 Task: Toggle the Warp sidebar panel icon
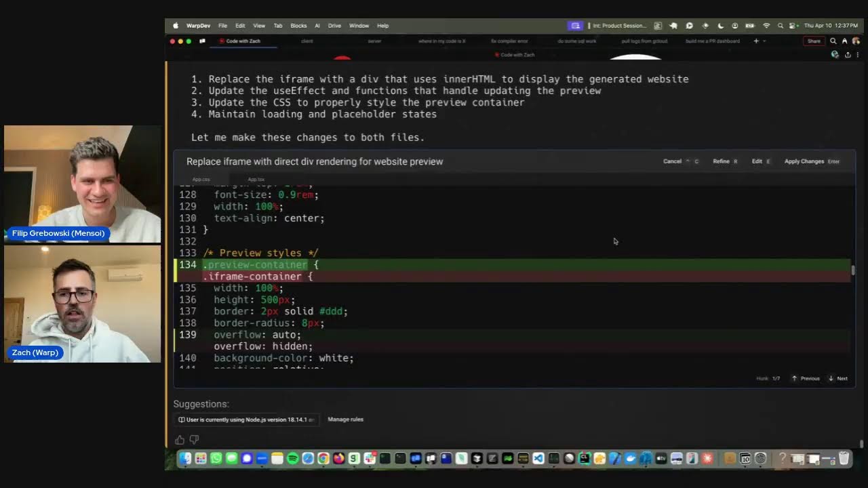point(202,41)
